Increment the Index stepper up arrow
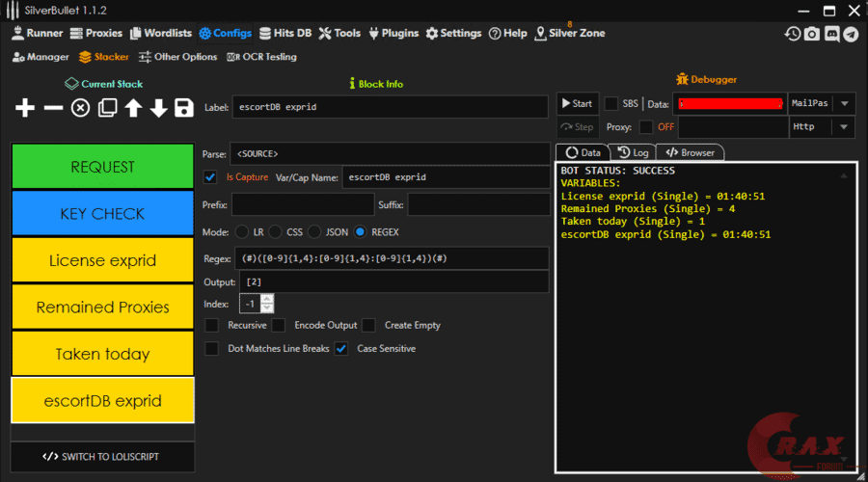This screenshot has width=868, height=482. [x=267, y=300]
